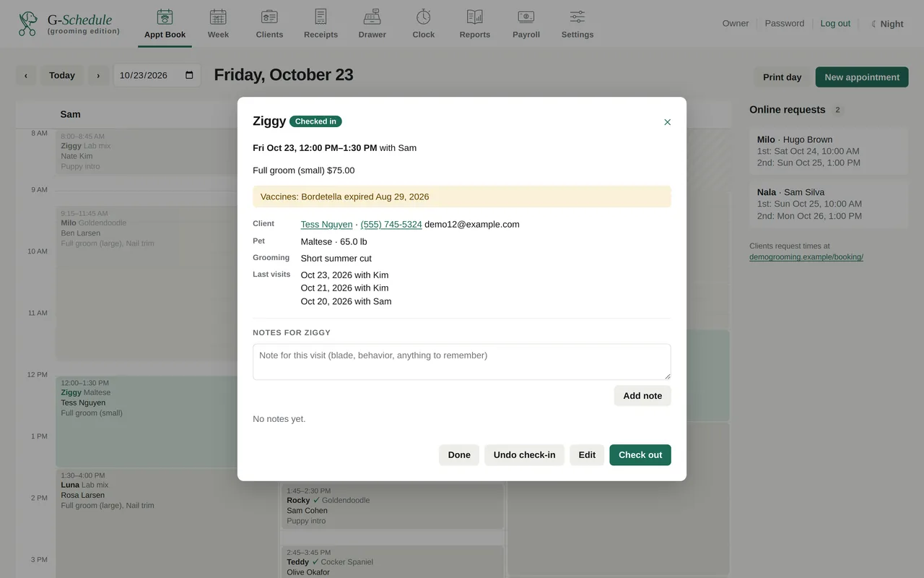Open the Settings sliders icon

[x=577, y=17]
